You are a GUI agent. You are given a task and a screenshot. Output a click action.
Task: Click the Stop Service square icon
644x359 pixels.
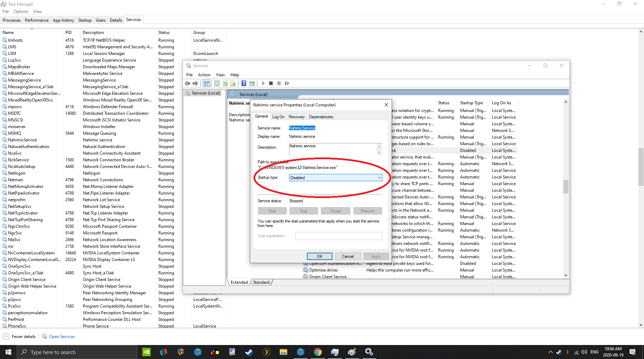click(271, 83)
